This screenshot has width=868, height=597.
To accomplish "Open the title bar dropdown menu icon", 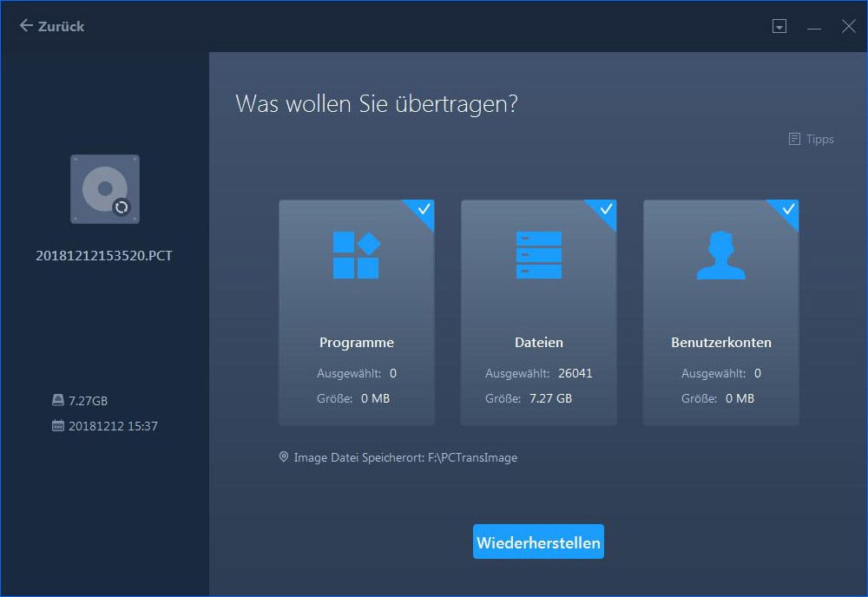I will click(779, 26).
